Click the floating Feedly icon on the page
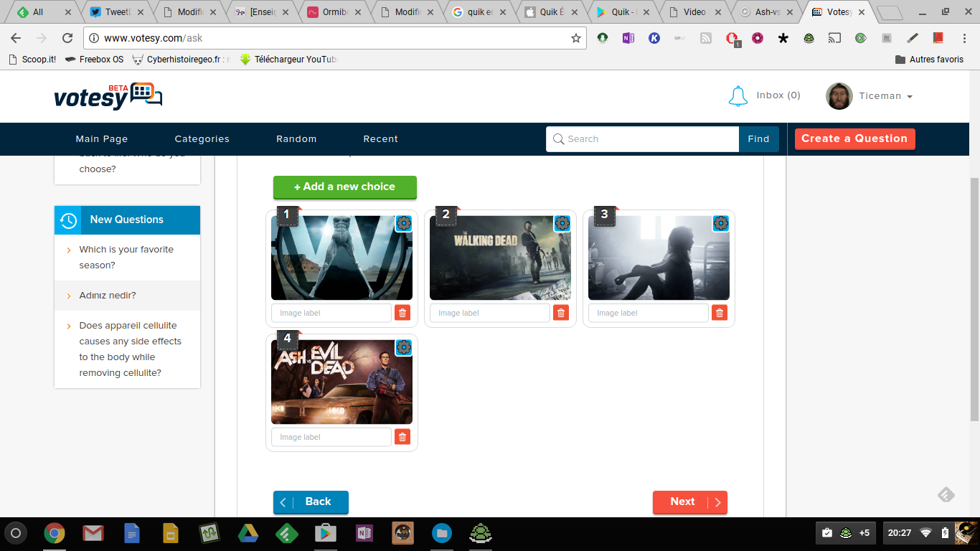Image resolution: width=980 pixels, height=551 pixels. [x=946, y=494]
